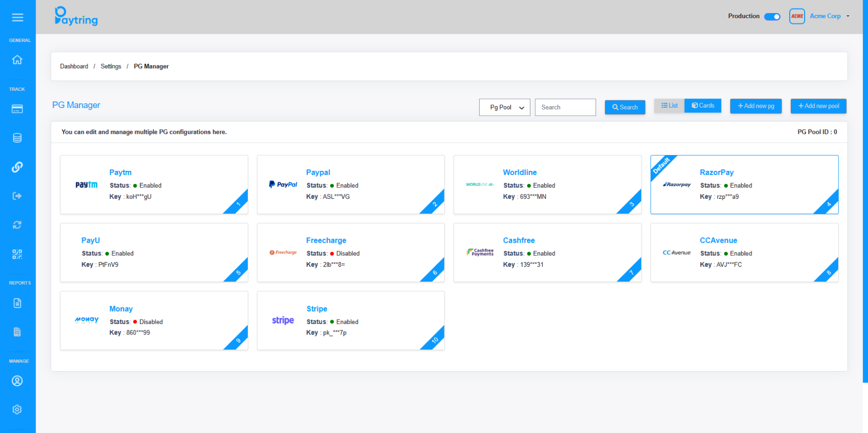Open the Worldline gateway title
This screenshot has width=868, height=433.
(520, 172)
